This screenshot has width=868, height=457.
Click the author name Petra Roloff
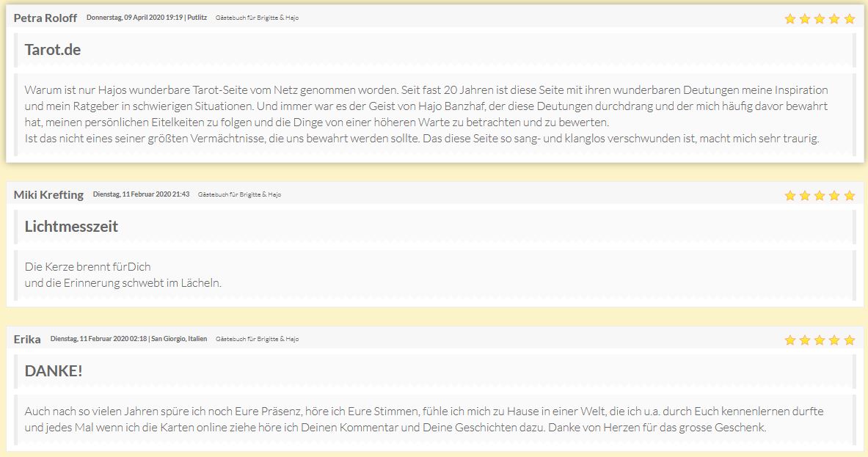(45, 18)
